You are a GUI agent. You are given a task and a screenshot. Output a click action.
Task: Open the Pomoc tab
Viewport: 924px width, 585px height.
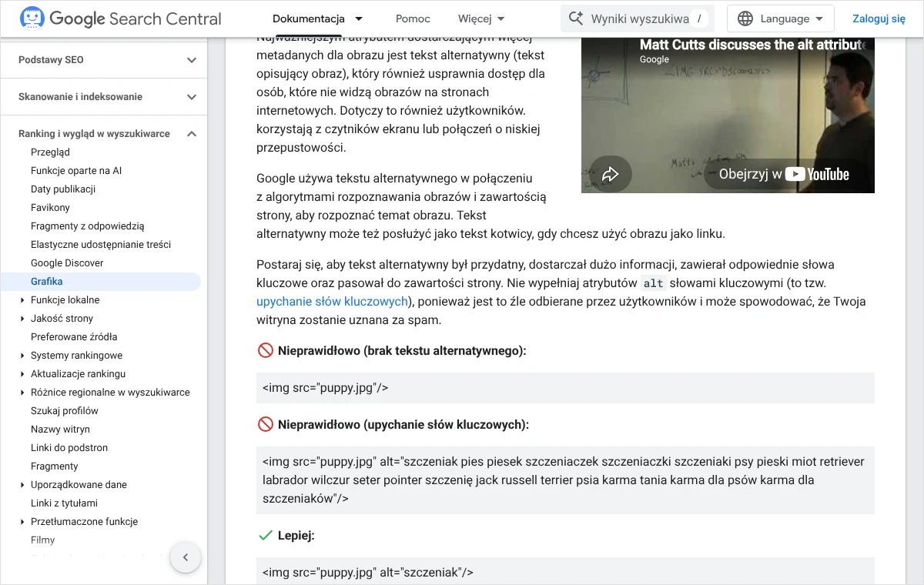413,18
